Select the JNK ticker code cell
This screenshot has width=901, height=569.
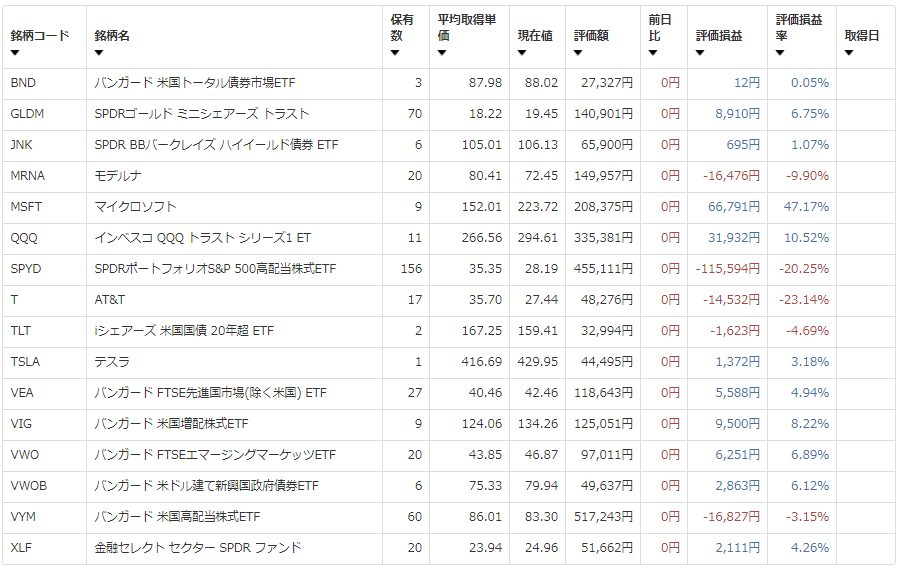[x=45, y=145]
